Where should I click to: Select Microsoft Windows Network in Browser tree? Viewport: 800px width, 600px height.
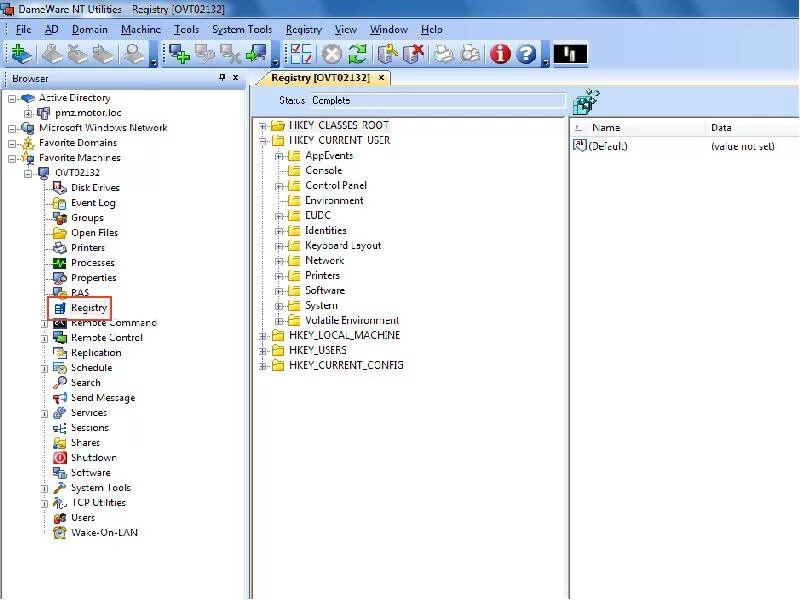(103, 128)
